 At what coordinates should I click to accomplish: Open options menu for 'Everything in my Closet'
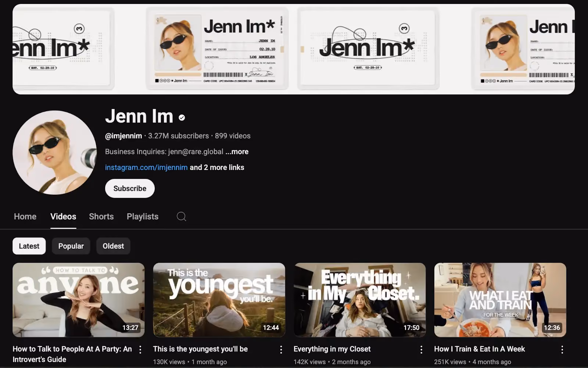(421, 350)
